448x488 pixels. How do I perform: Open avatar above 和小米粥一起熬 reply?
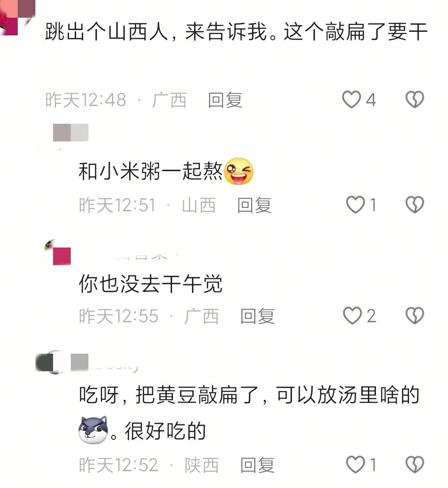click(x=70, y=133)
